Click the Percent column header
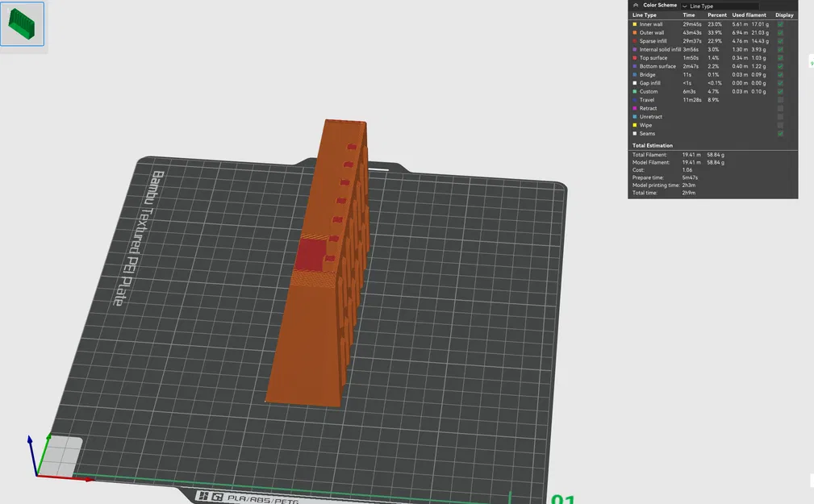The image size is (814, 504). (717, 15)
